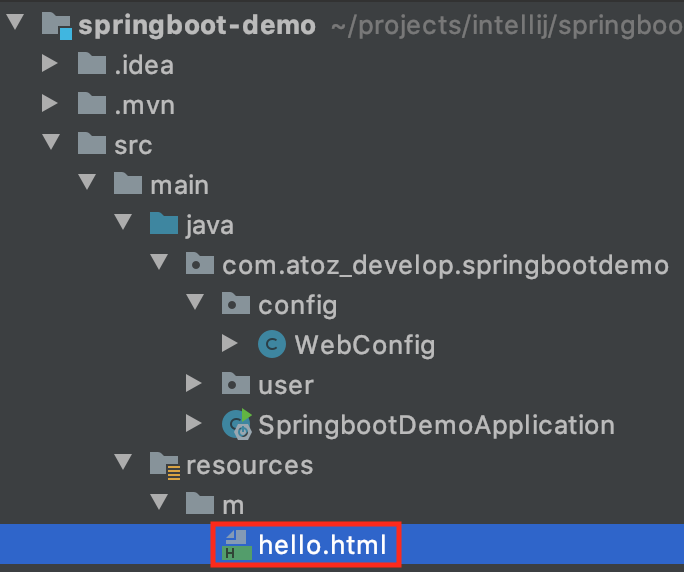Click the resources root folder icon
This screenshot has width=684, height=572.
click(x=165, y=466)
